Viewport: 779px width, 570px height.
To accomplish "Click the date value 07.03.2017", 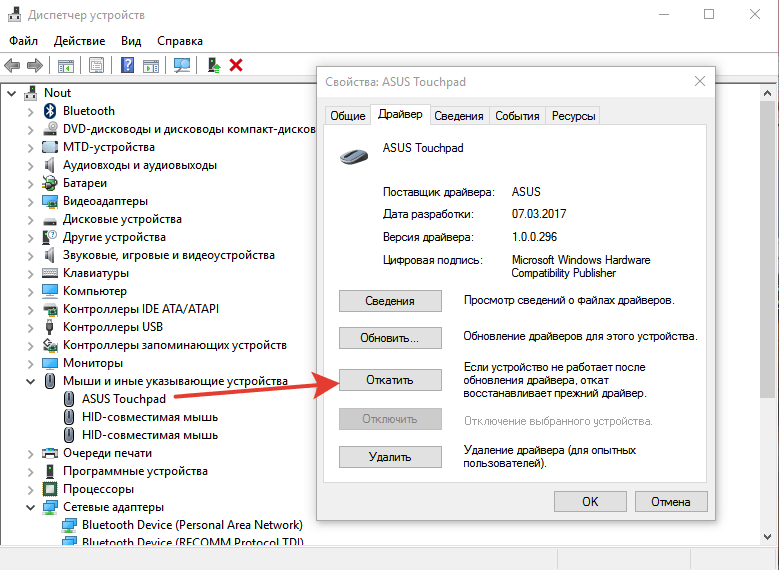I will (x=539, y=214).
